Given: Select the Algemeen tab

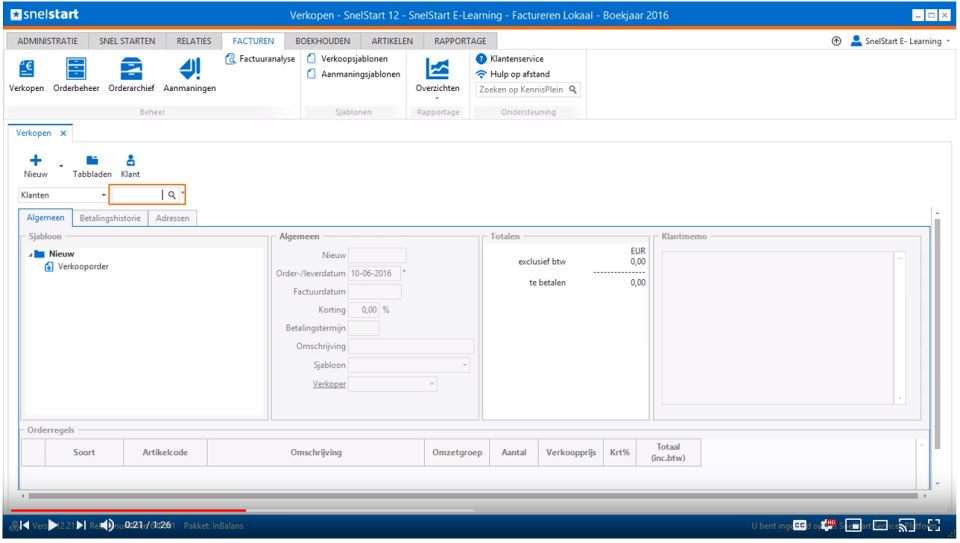Looking at the screenshot, I should (x=45, y=217).
